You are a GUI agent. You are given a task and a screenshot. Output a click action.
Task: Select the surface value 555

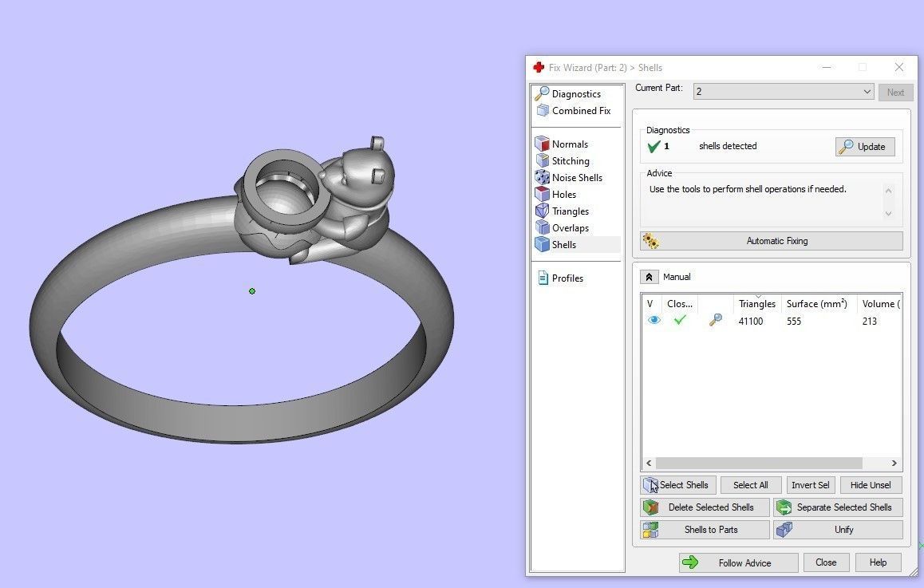tap(794, 321)
